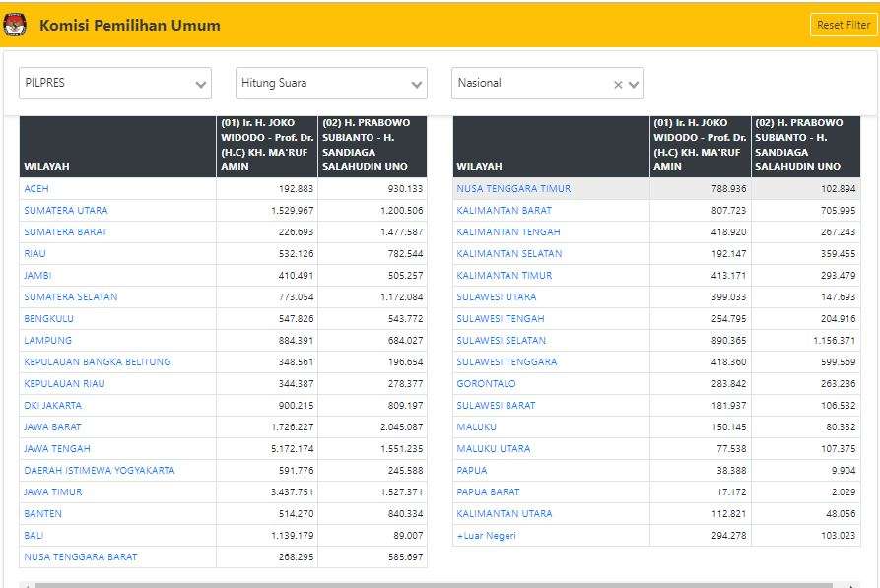Open the BALI link
This screenshot has width=880, height=588.
point(34,535)
